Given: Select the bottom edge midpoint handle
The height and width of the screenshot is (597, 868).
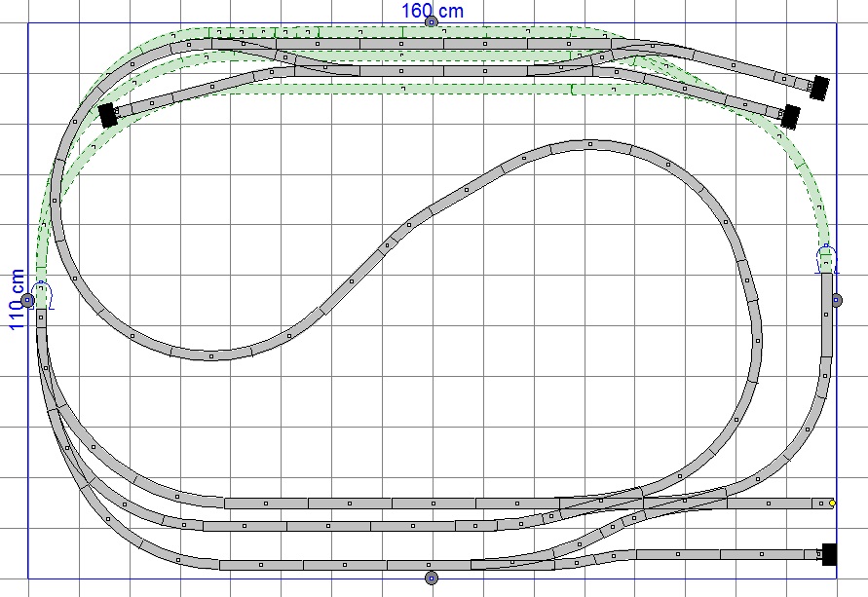Looking at the screenshot, I should 432,578.
